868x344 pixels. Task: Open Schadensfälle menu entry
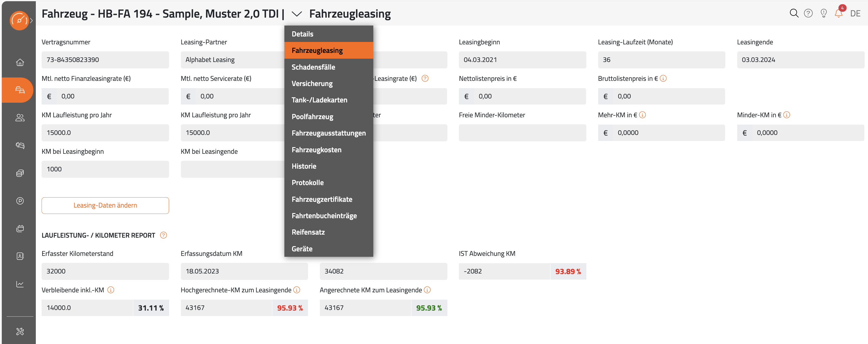tap(328, 67)
